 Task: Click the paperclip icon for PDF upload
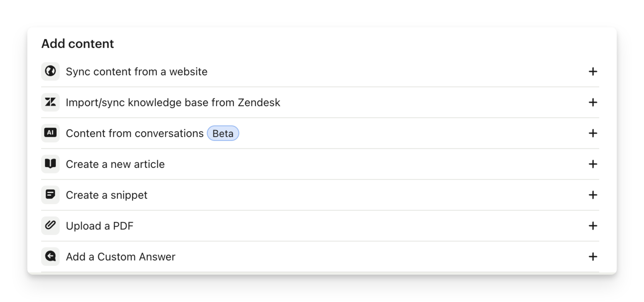click(x=50, y=226)
